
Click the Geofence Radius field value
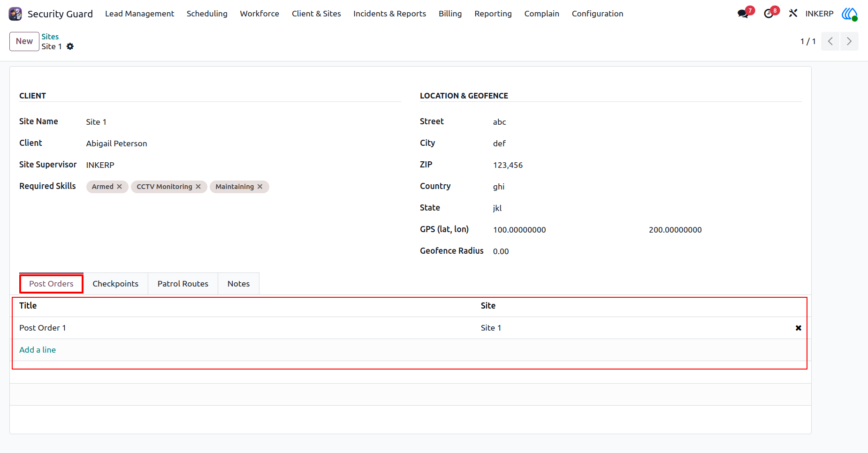[x=501, y=251]
